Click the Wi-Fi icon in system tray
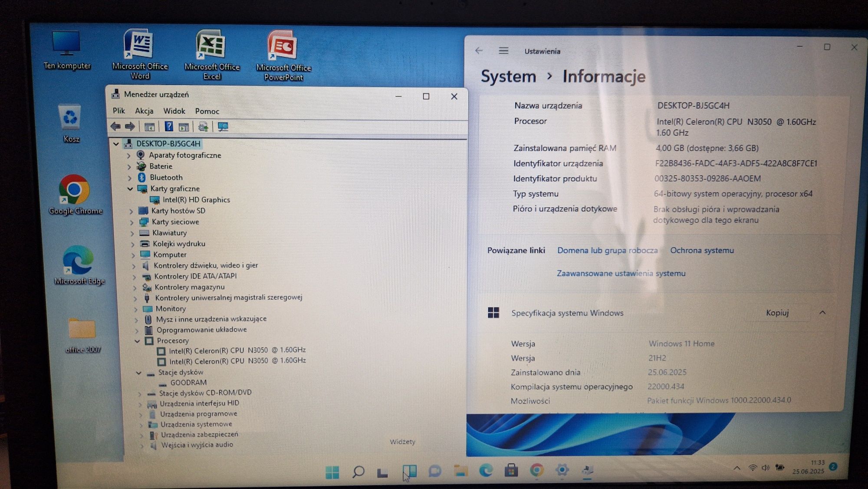Viewport: 868px width, 489px height. click(753, 468)
